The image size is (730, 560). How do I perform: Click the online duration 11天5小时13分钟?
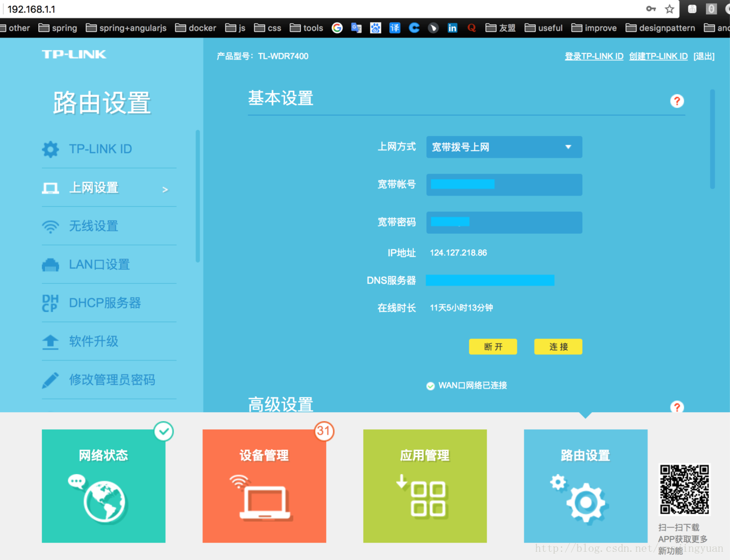click(462, 307)
